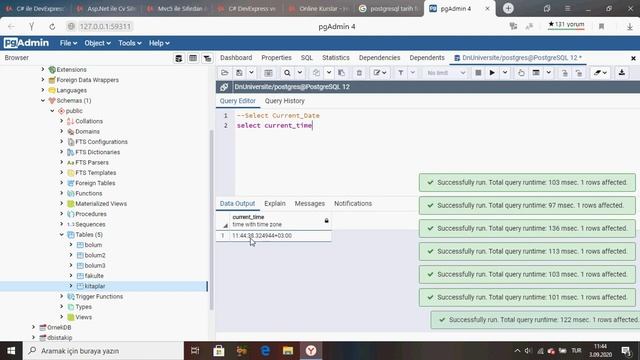Click in the query editor on line 2
The height and width of the screenshot is (360, 640).
274,125
